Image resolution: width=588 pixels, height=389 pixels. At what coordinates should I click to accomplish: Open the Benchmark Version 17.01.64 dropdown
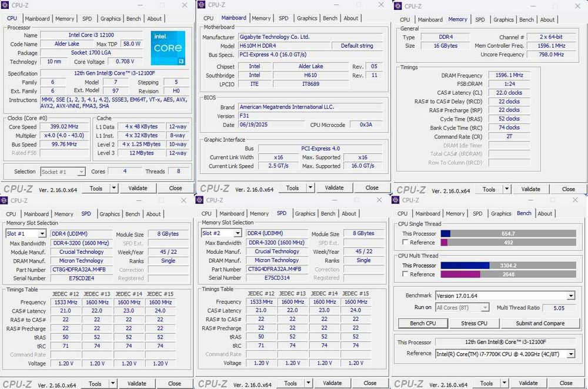pyautogui.click(x=505, y=296)
